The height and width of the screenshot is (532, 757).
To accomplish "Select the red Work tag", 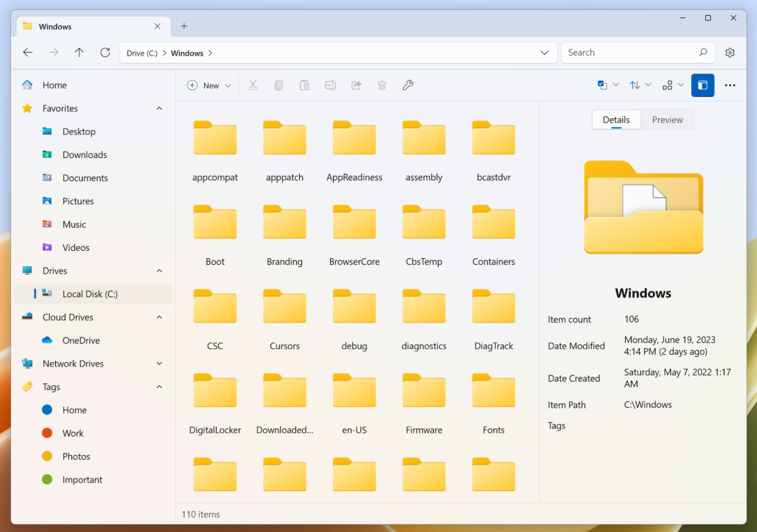I will (93, 434).
